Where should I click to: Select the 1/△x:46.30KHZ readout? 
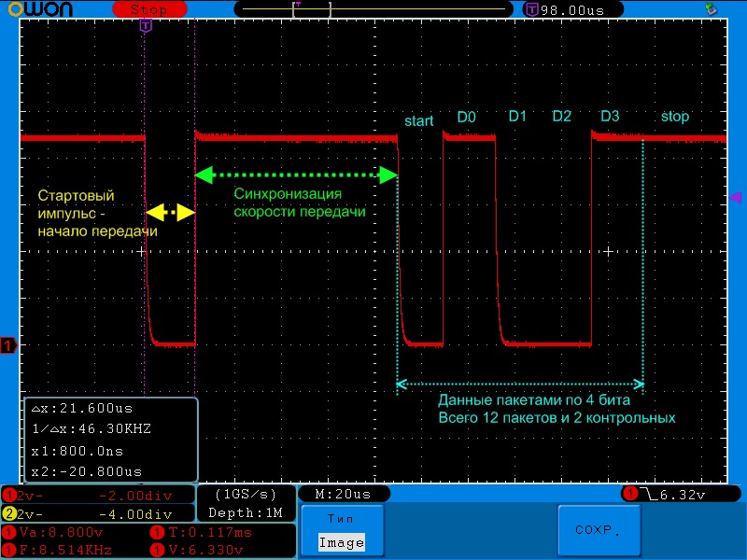coord(92,429)
